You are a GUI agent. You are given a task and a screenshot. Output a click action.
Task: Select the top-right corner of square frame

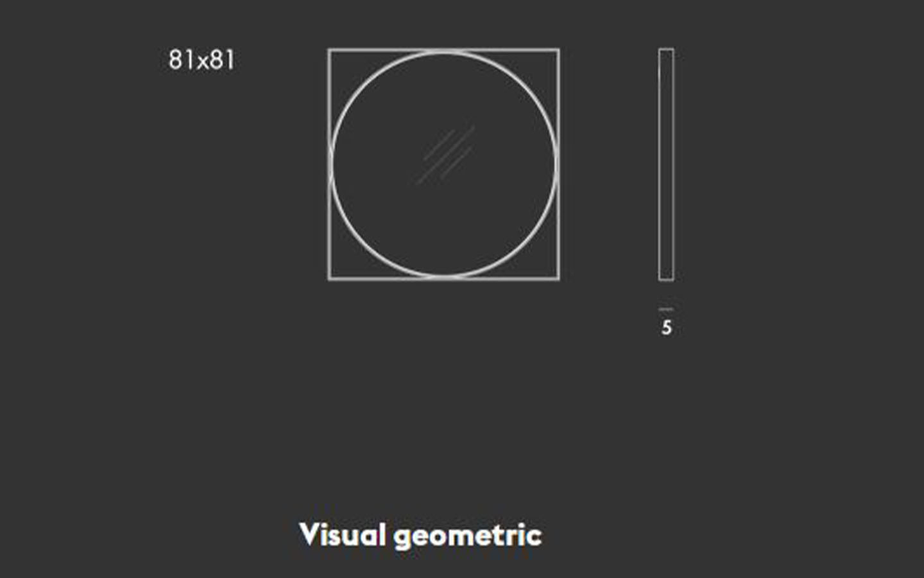559,49
